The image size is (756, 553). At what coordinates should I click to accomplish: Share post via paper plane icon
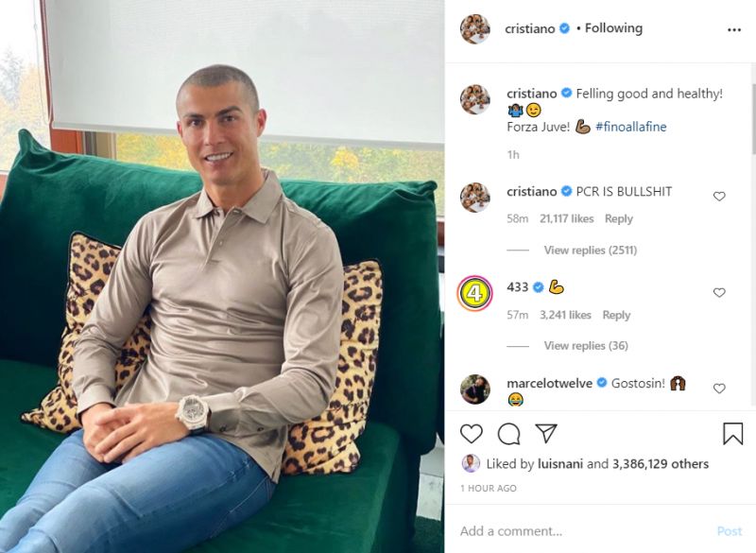click(546, 433)
